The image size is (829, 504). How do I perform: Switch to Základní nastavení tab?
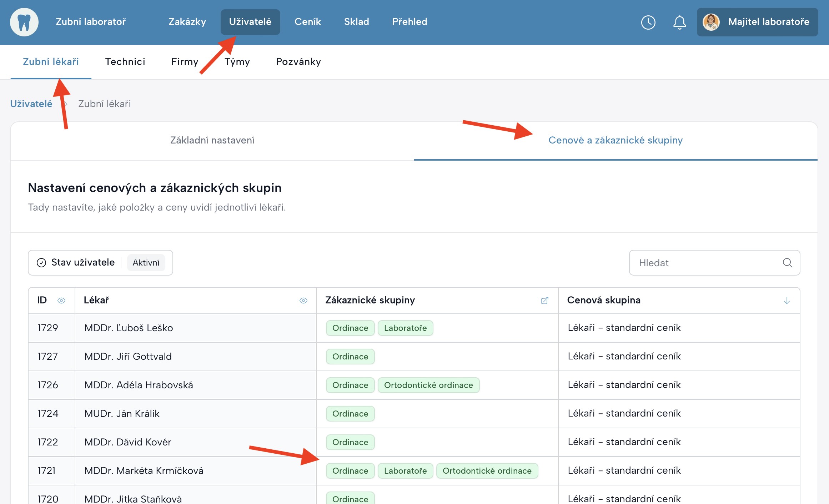click(x=212, y=140)
